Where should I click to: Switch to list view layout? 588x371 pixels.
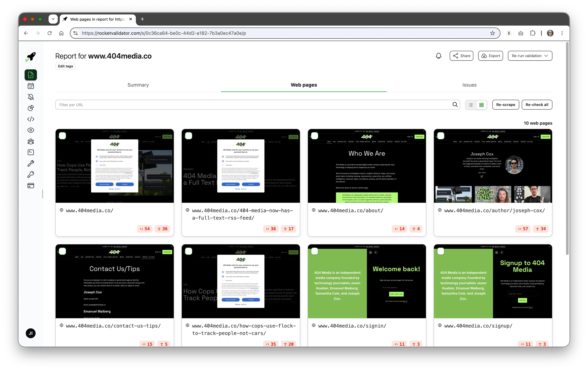pyautogui.click(x=471, y=105)
